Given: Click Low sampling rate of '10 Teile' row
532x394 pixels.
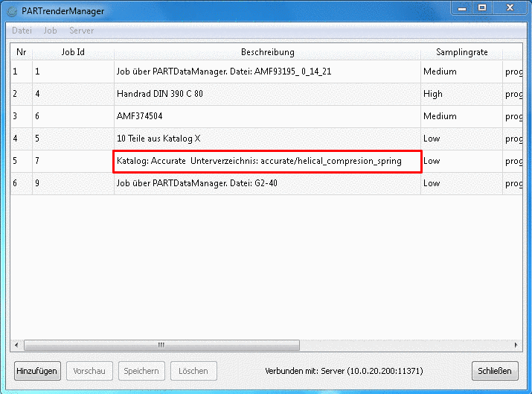Looking at the screenshot, I should click(461, 139).
